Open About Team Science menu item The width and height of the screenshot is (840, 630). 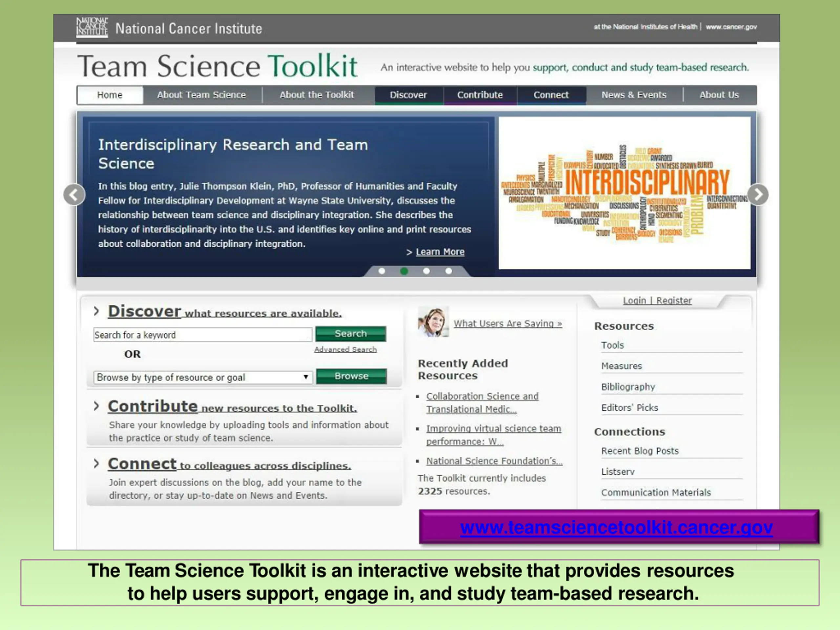click(x=202, y=95)
